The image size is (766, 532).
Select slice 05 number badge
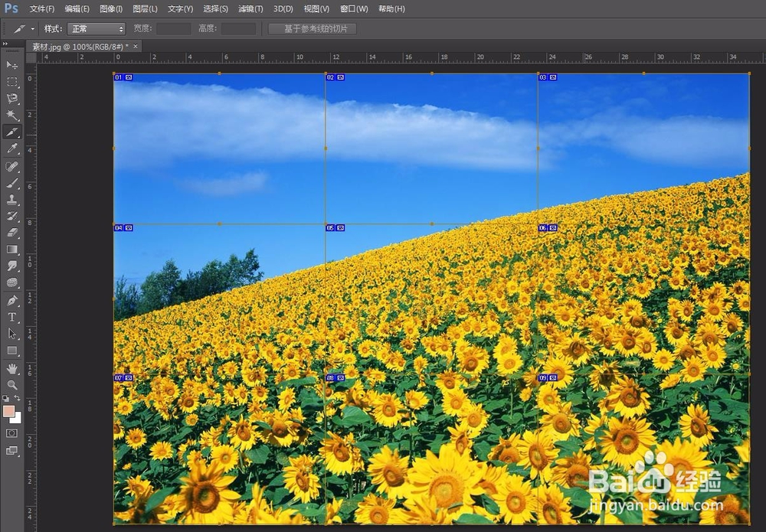click(330, 228)
